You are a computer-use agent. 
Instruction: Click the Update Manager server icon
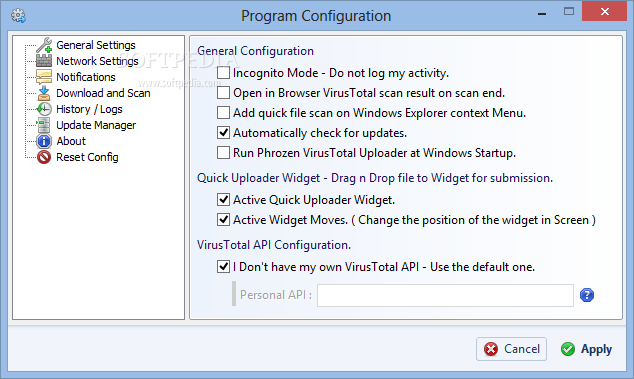pos(43,125)
